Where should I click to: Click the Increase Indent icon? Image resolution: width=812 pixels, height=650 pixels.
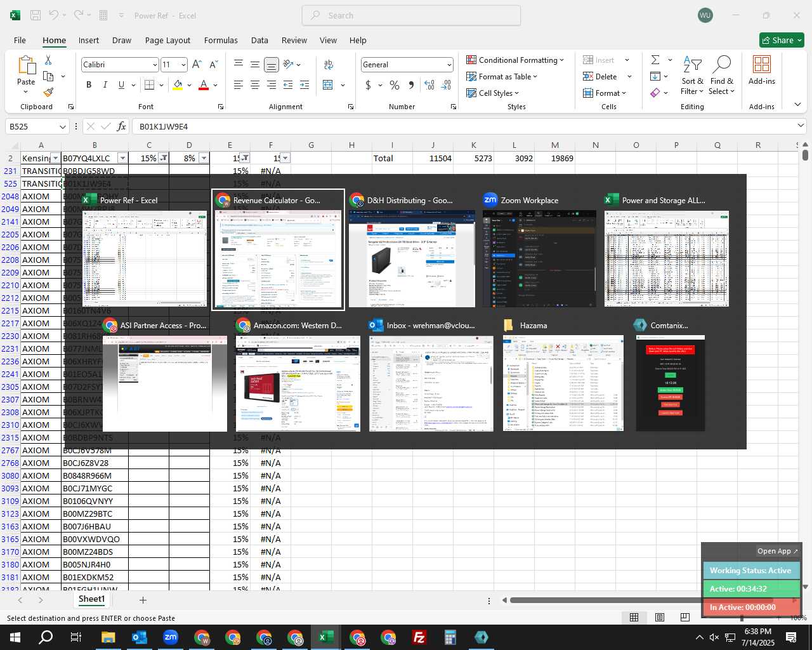pyautogui.click(x=304, y=85)
